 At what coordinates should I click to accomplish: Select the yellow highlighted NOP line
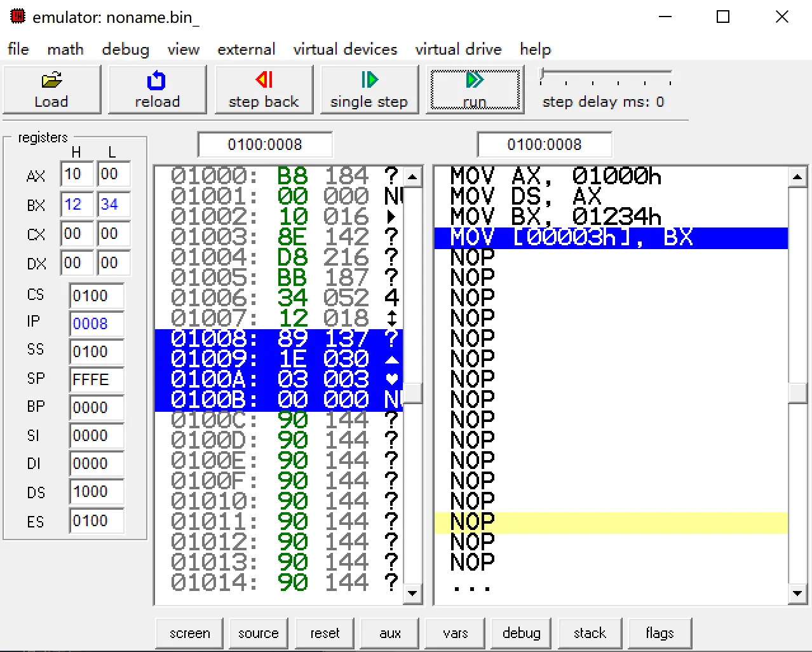coord(611,522)
